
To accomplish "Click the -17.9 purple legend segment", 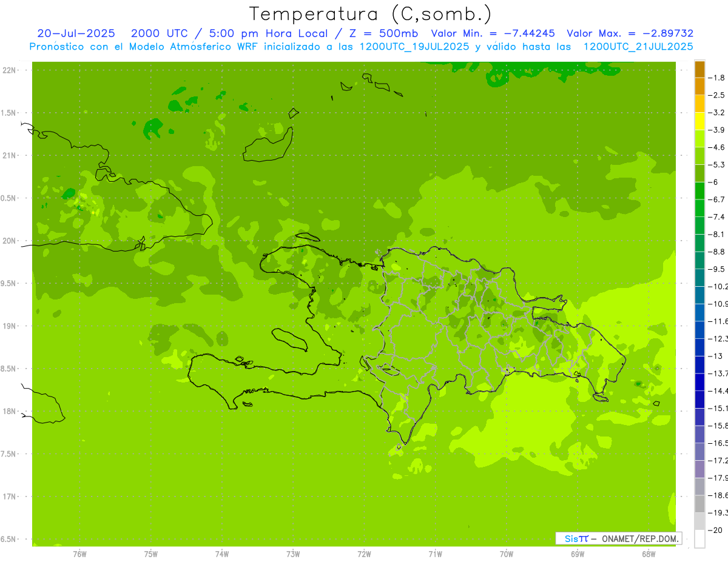I will click(699, 469).
